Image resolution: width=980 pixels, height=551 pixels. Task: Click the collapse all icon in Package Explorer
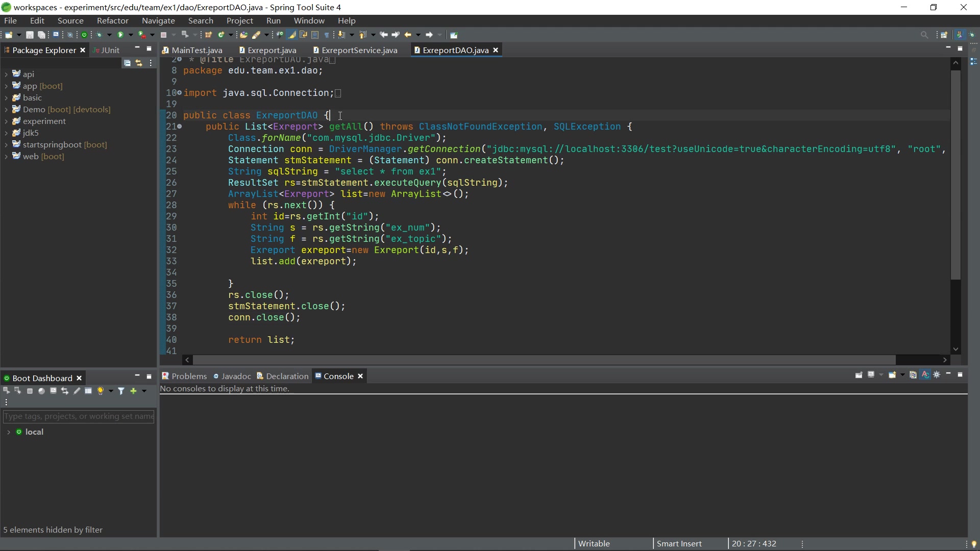pos(127,62)
